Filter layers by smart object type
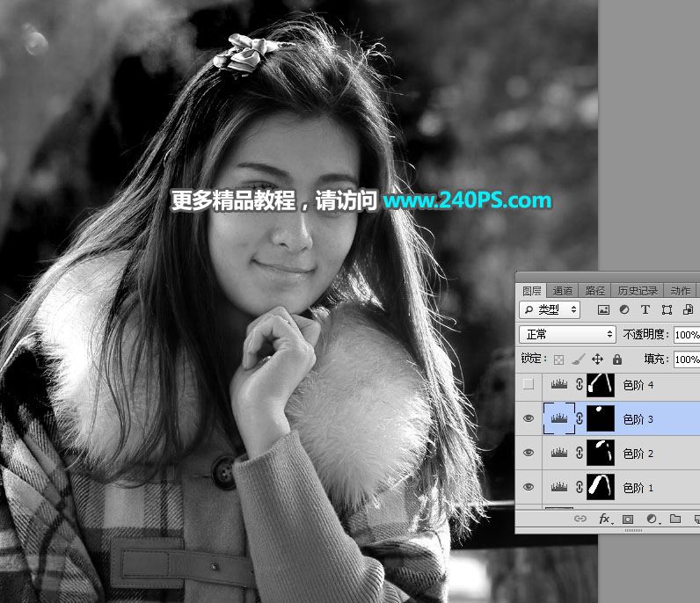 [688, 309]
